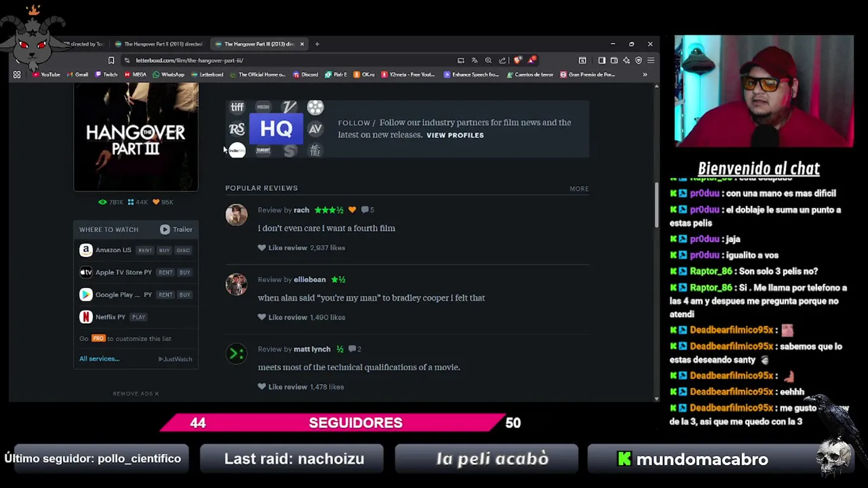Select BUY for Google Play
This screenshot has height=488, width=868.
pos(184,295)
